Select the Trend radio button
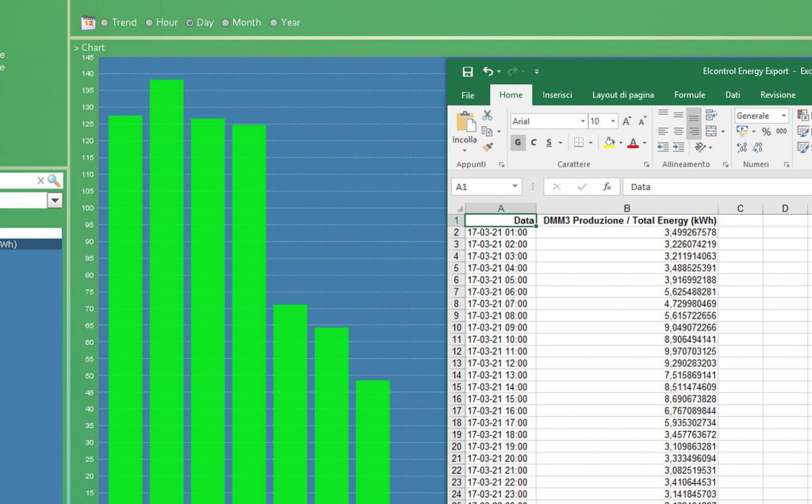The height and width of the screenshot is (504, 812). [x=105, y=23]
